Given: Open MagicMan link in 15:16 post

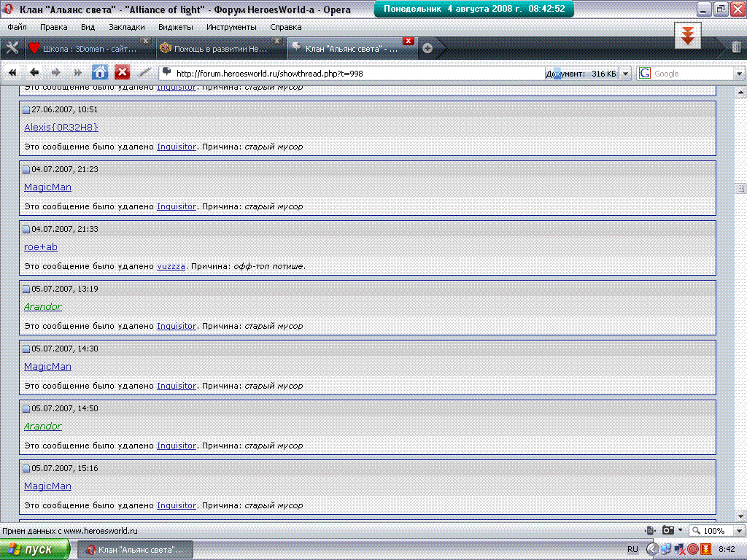Looking at the screenshot, I should click(47, 486).
